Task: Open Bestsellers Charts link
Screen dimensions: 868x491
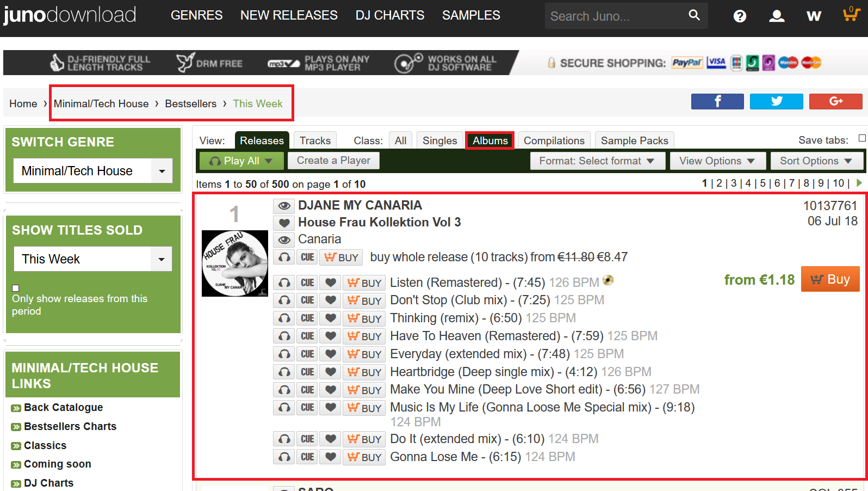Action: pyautogui.click(x=70, y=426)
